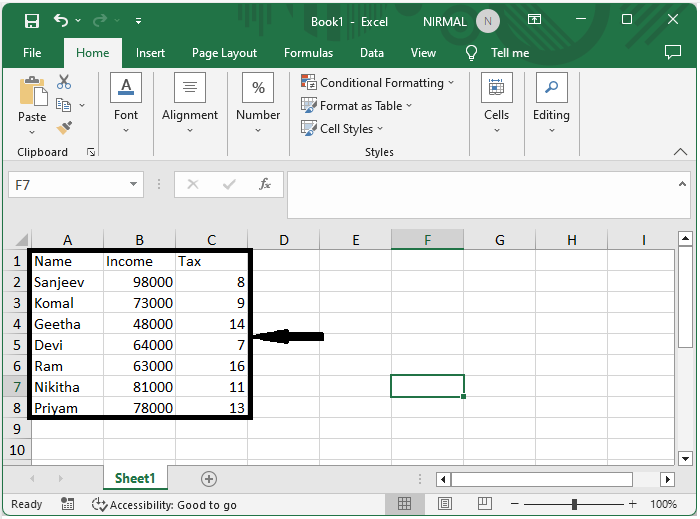Click the Cut scissors icon
This screenshot has width=700, height=519.
tap(64, 82)
